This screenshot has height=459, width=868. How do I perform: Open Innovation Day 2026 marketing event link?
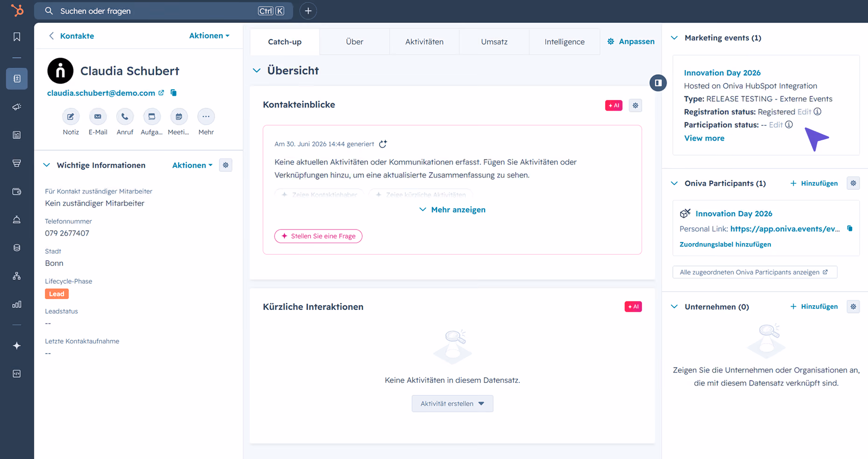(x=722, y=72)
